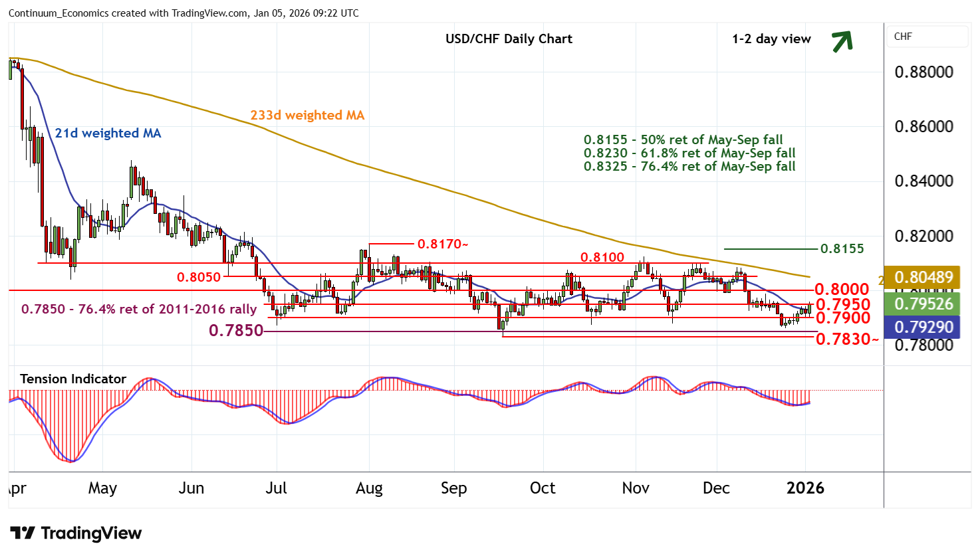Click the 0.8170~ resistance level label

443,244
